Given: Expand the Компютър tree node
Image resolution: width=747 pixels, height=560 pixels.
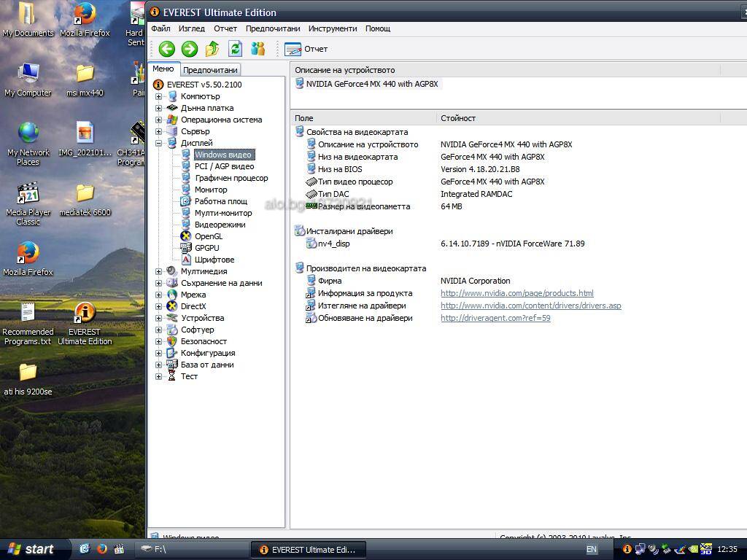Looking at the screenshot, I should tap(159, 96).
